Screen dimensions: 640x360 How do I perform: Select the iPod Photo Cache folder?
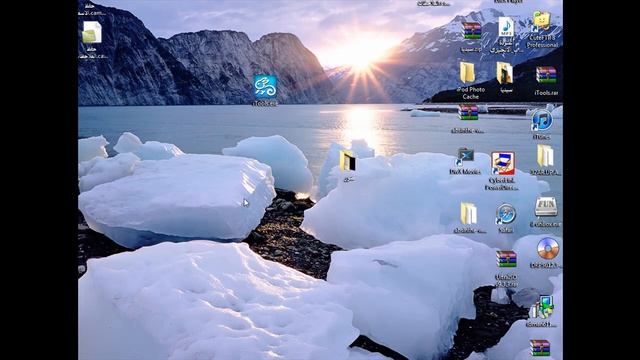tap(468, 73)
